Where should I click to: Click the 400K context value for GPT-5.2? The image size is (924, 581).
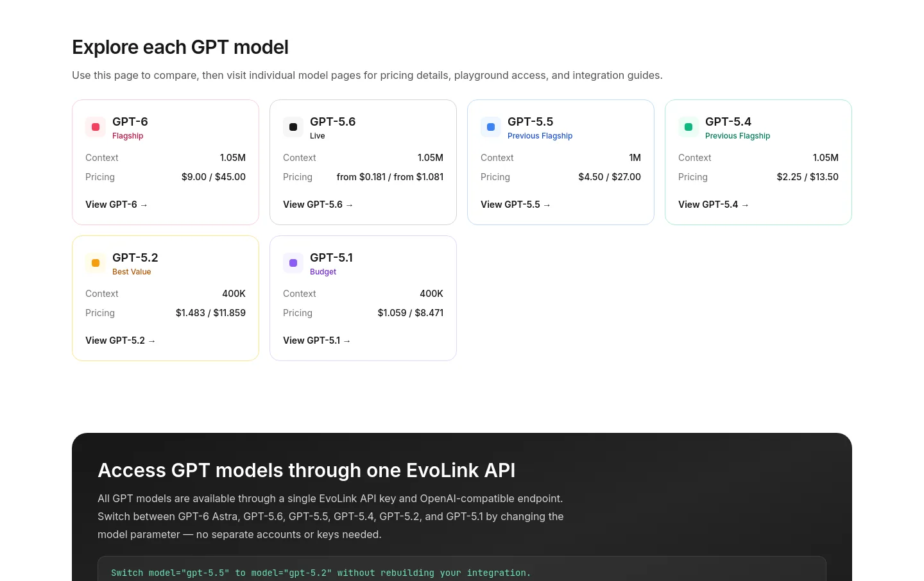[234, 294]
